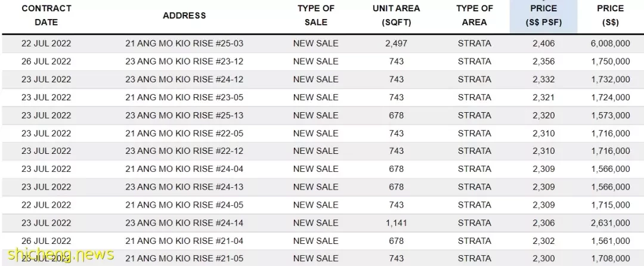Click the 23 Ang Mo Kio Rise #24-14 row
644x266 pixels.
pos(322,223)
